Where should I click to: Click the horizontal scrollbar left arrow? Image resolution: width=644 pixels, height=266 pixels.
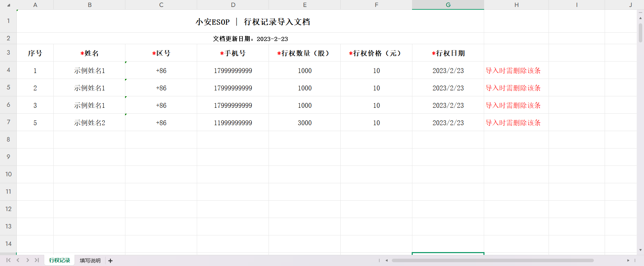(x=386, y=260)
